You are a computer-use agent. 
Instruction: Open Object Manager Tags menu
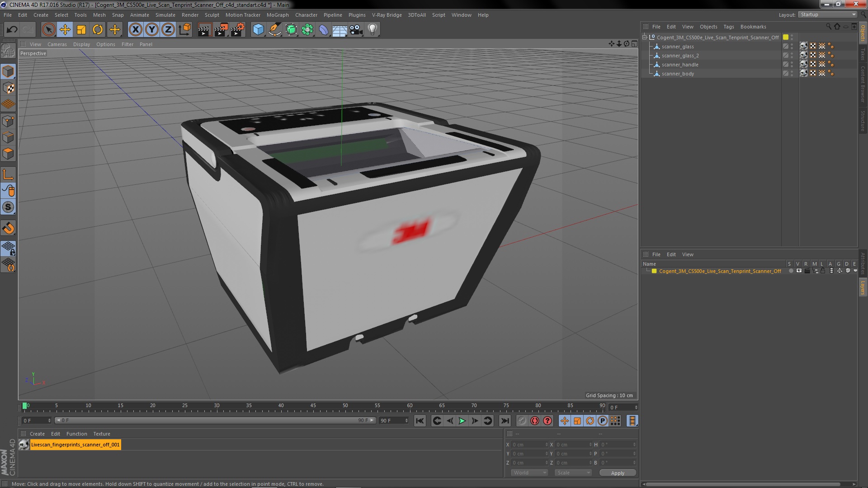coord(728,27)
